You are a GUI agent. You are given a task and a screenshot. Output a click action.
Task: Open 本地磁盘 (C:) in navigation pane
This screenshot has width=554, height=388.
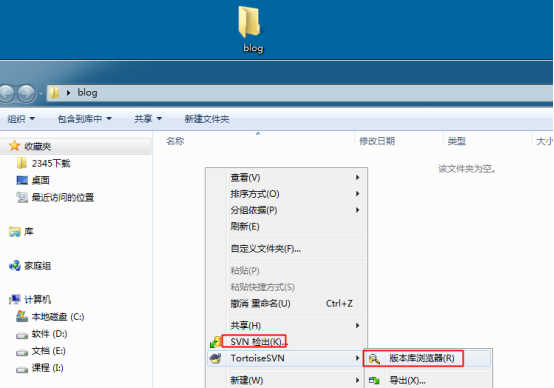[58, 317]
